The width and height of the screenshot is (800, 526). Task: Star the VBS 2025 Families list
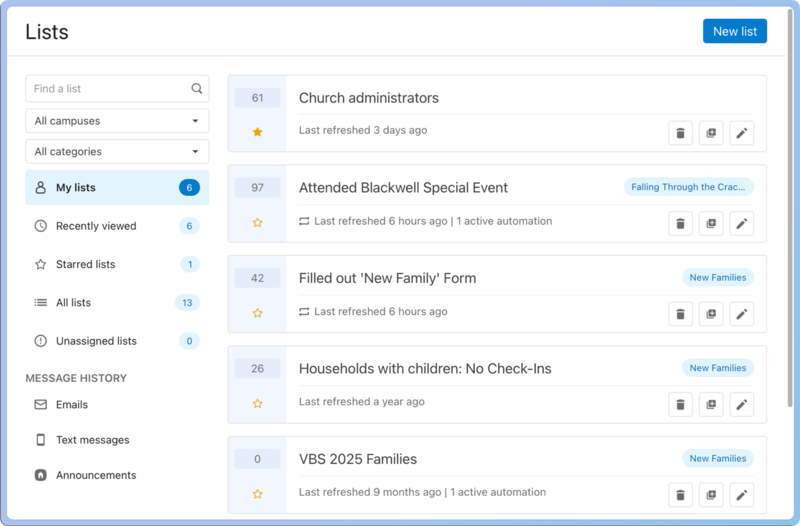(x=257, y=494)
